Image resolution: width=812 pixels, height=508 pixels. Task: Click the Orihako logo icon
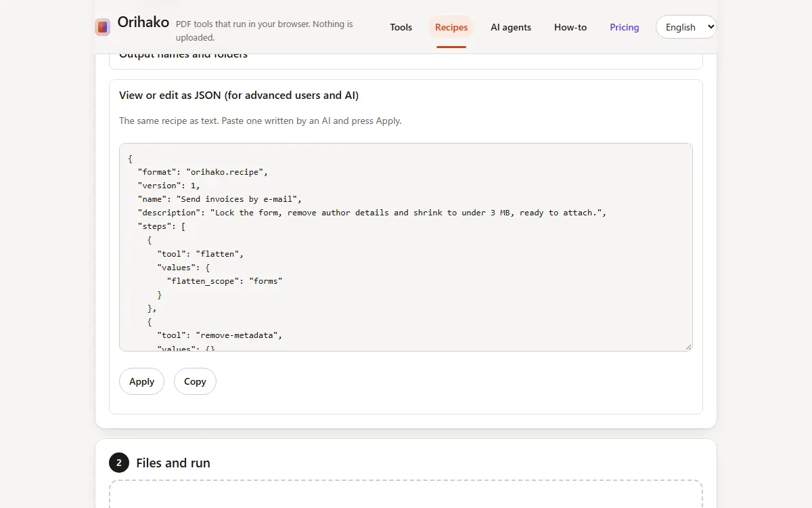pyautogui.click(x=102, y=27)
